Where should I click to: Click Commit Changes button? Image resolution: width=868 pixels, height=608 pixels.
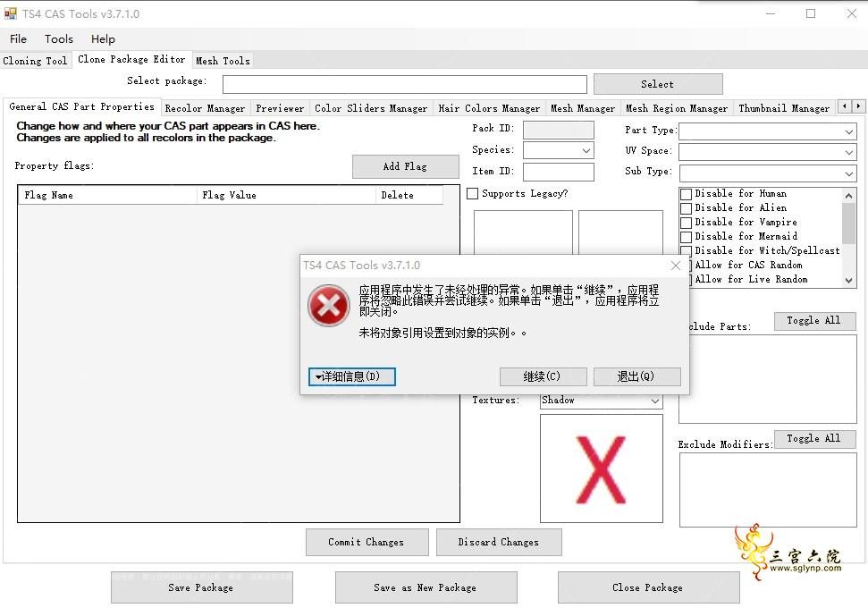click(367, 542)
